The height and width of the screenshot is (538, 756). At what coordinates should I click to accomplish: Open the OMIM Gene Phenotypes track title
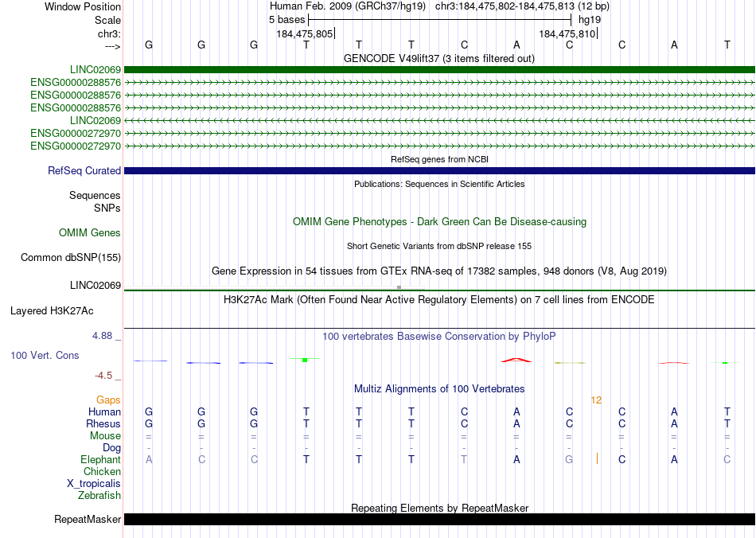(439, 222)
